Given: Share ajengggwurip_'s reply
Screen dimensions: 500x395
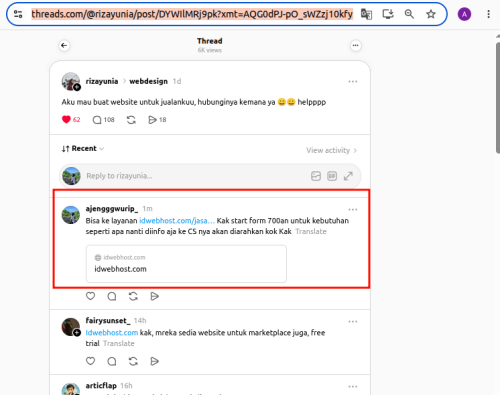Looking at the screenshot, I should 154,296.
